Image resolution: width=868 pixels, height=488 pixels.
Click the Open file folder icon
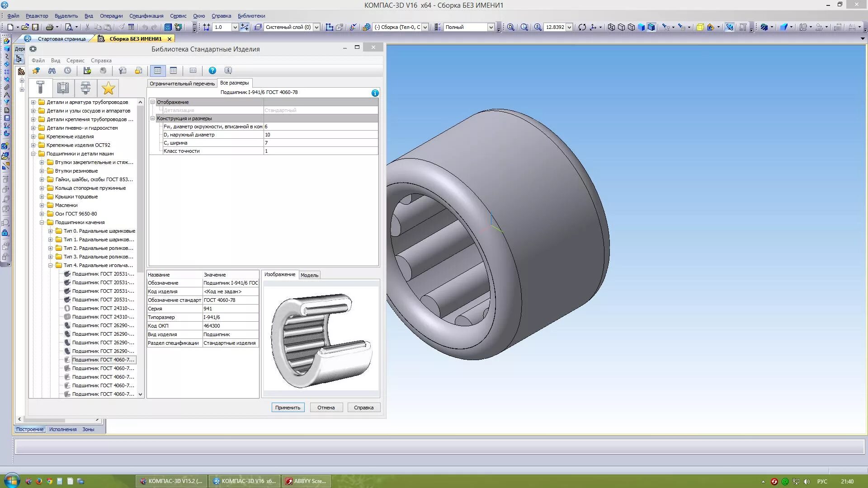click(25, 27)
